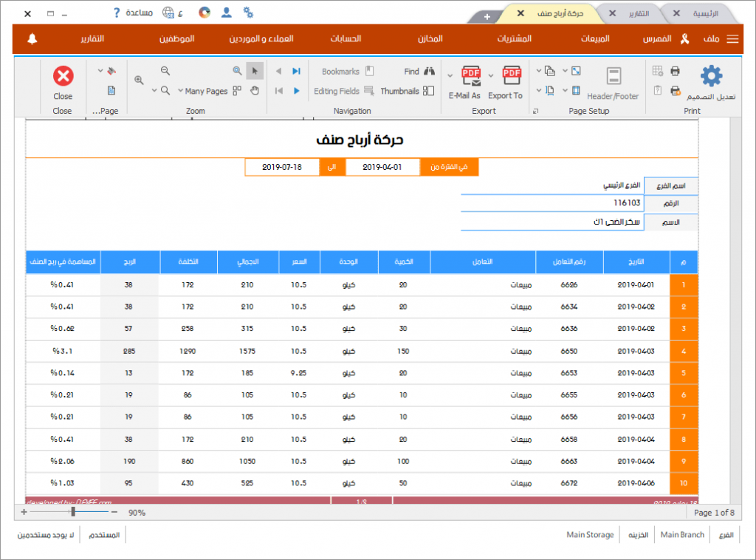The image size is (756, 560).
Task: Click the red Close preview button
Action: point(63,83)
